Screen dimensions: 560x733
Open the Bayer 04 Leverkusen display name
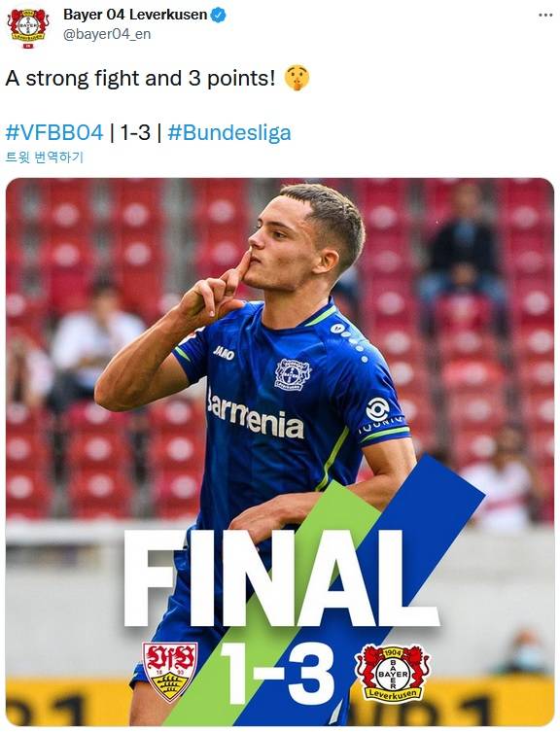pos(135,15)
